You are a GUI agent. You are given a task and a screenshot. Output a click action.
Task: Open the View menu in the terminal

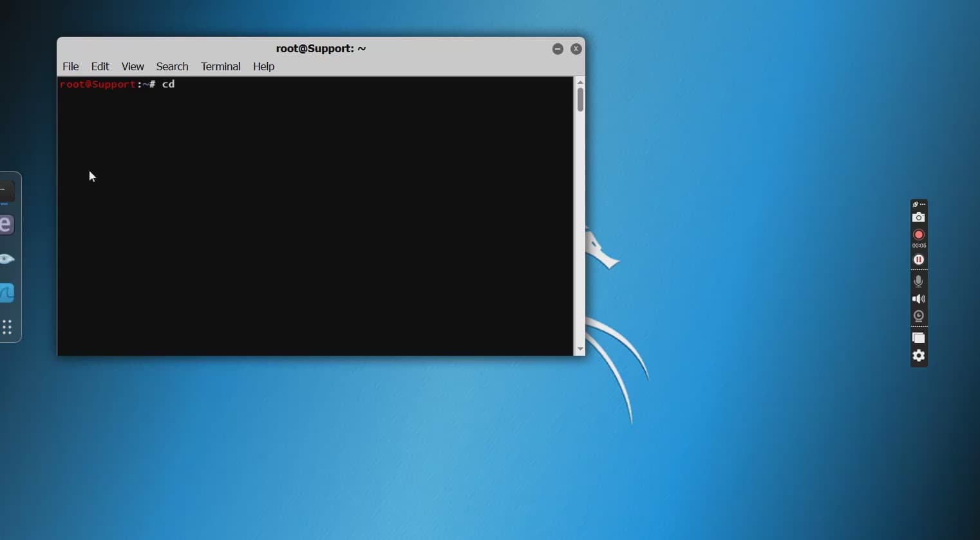(x=133, y=66)
